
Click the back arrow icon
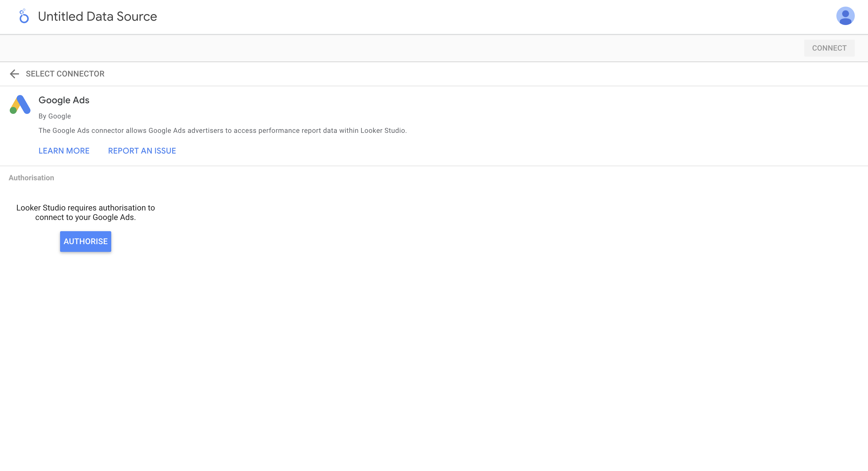pyautogui.click(x=14, y=74)
